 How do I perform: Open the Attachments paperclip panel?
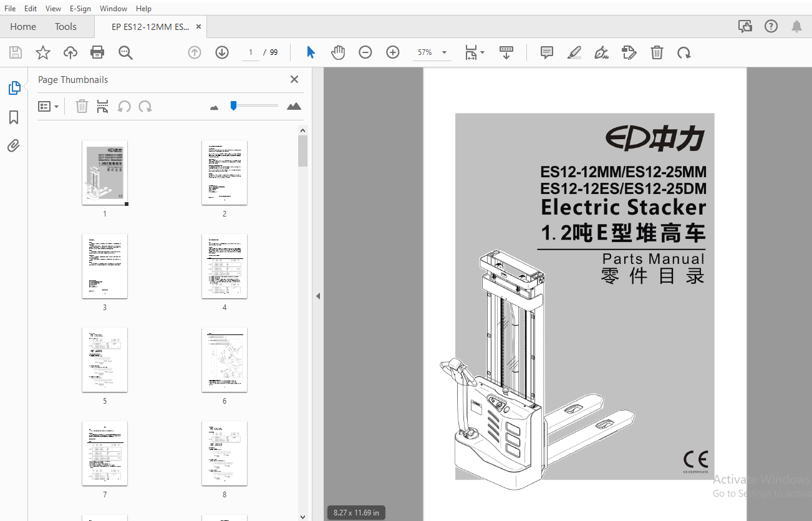[14, 146]
